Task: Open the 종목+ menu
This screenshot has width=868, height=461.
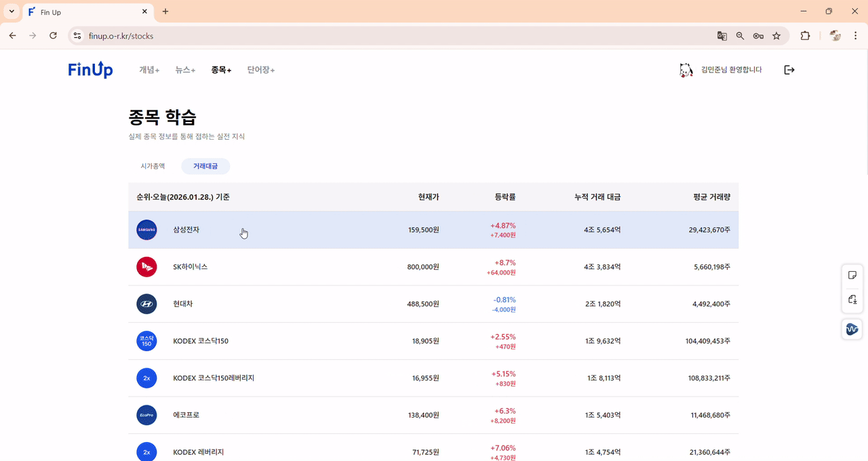Action: (221, 70)
